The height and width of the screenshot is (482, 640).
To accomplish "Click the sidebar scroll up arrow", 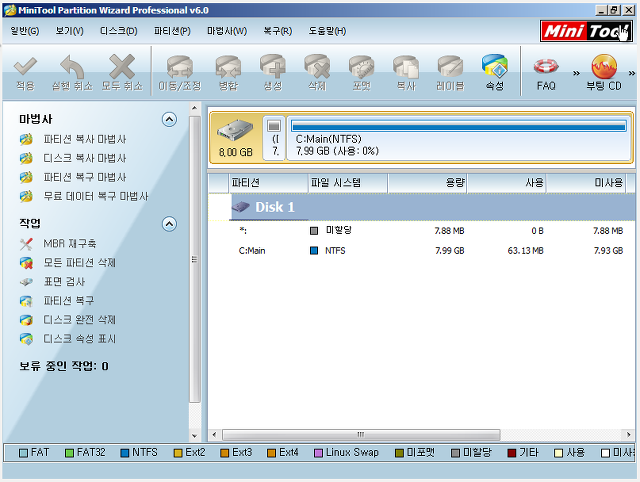I will pyautogui.click(x=195, y=108).
